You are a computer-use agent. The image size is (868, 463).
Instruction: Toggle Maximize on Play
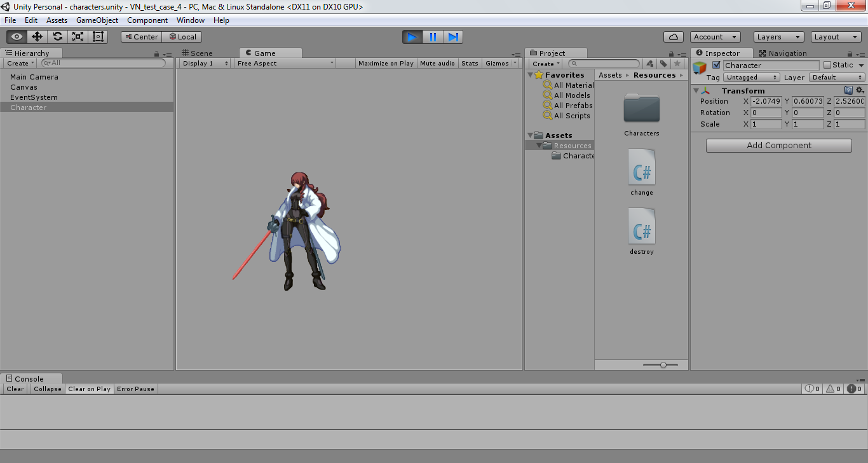point(386,64)
